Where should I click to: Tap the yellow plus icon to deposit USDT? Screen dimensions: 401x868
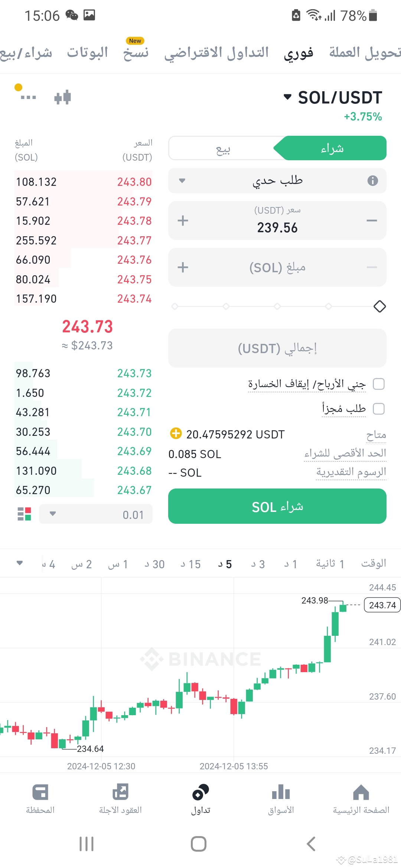(176, 434)
